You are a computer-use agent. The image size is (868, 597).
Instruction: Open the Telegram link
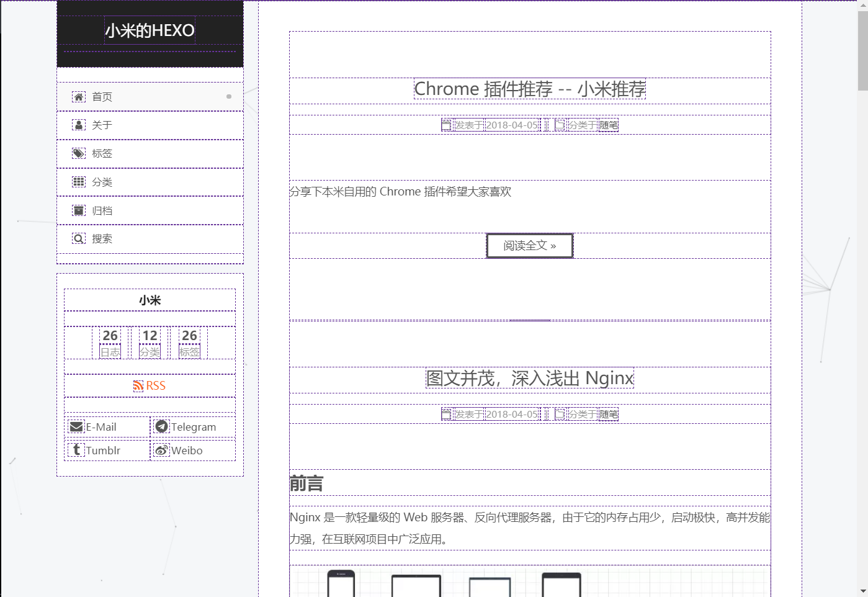coord(194,427)
